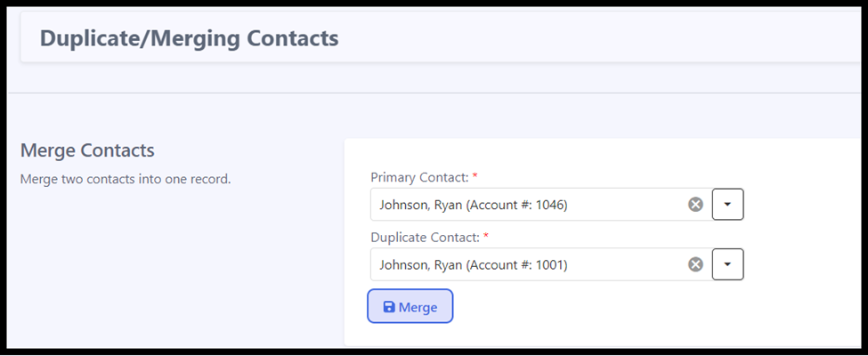The height and width of the screenshot is (356, 868).
Task: Click the red asterisk beside Primary Contact
Action: [475, 176]
